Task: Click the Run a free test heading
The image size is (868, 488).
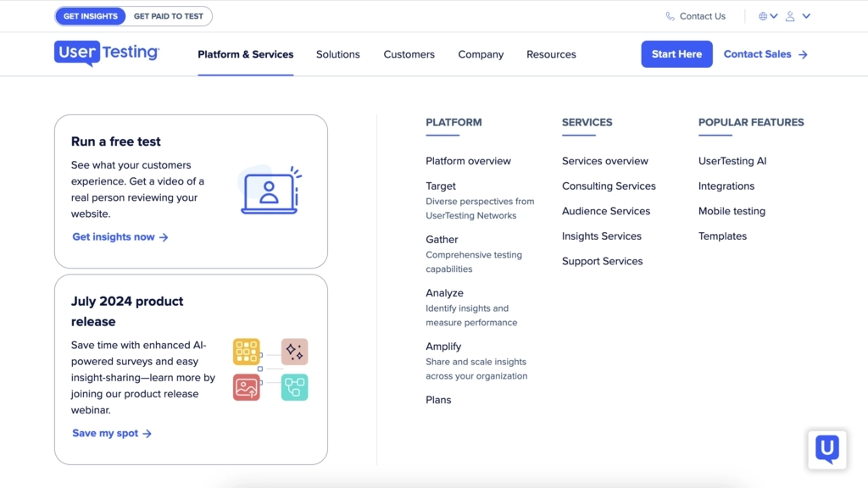Action: (x=115, y=141)
